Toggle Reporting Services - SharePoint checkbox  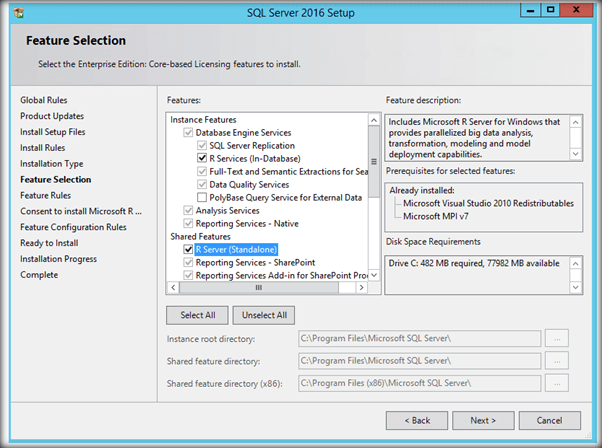click(x=188, y=263)
